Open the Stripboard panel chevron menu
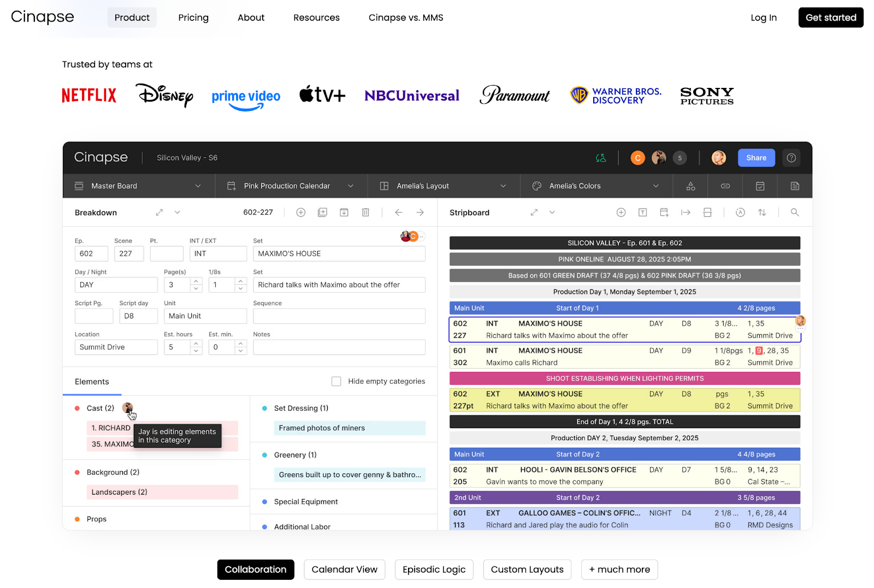 tap(552, 212)
